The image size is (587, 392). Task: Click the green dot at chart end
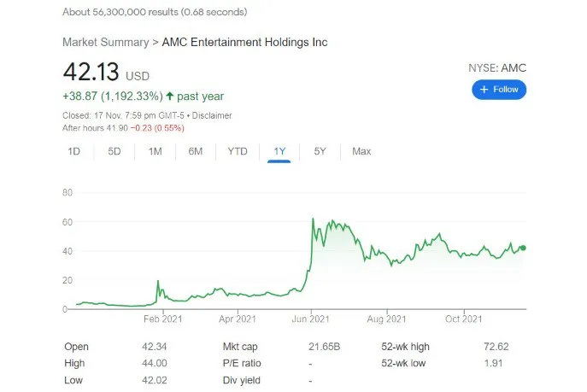coord(523,248)
